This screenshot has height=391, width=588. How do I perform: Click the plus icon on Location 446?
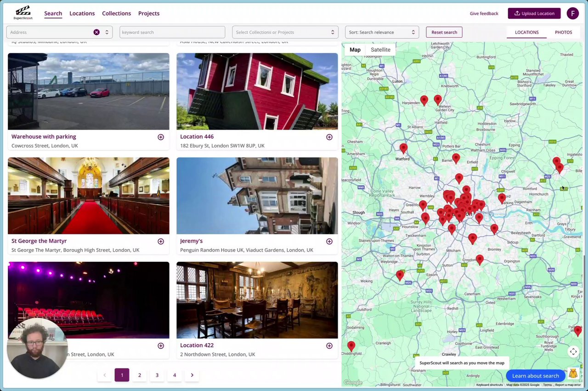[x=329, y=137]
